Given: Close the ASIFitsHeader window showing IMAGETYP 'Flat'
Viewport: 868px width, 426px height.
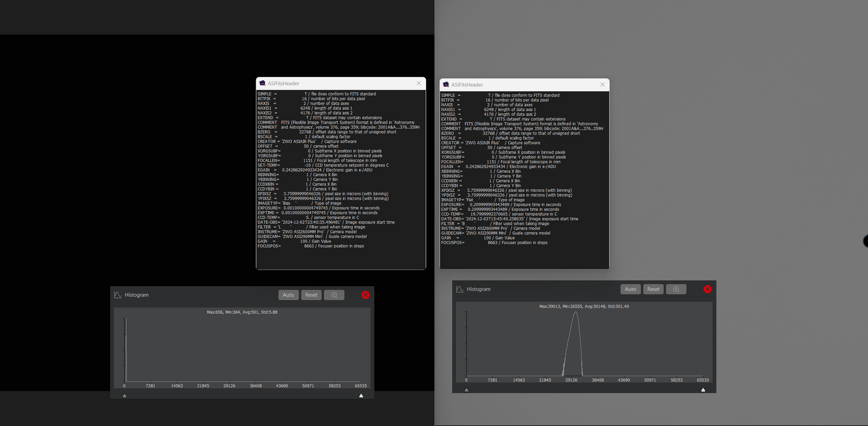Looking at the screenshot, I should pos(602,84).
